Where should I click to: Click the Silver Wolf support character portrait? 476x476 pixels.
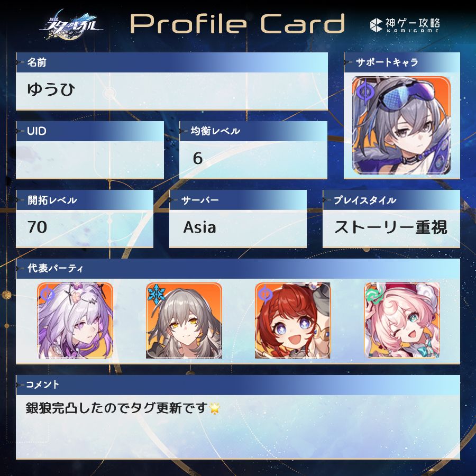coord(401,125)
